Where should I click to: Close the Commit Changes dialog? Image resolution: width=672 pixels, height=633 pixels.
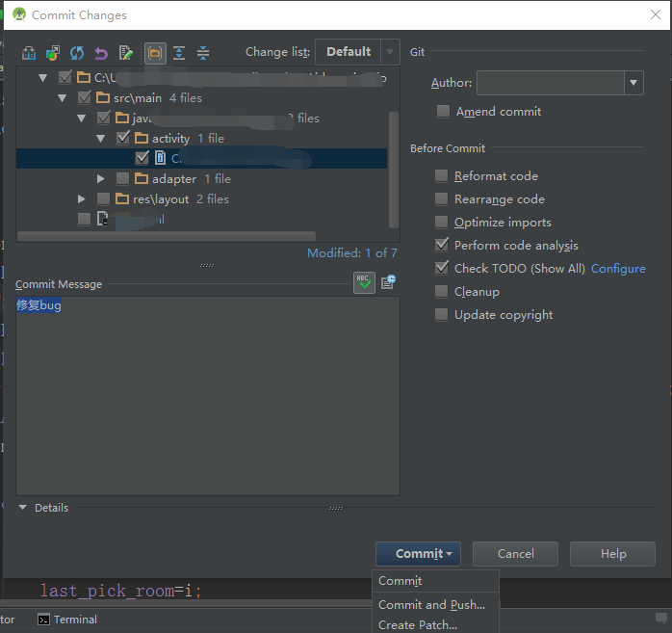click(656, 14)
